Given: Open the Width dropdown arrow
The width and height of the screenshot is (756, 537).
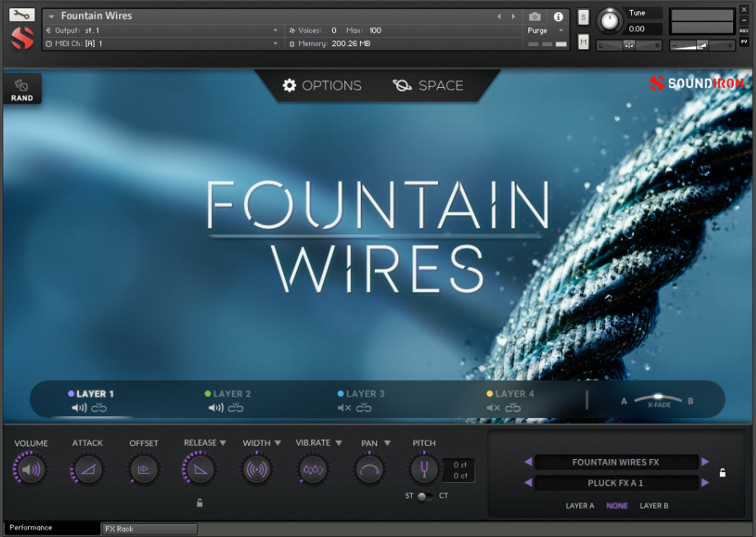Looking at the screenshot, I should click(278, 443).
